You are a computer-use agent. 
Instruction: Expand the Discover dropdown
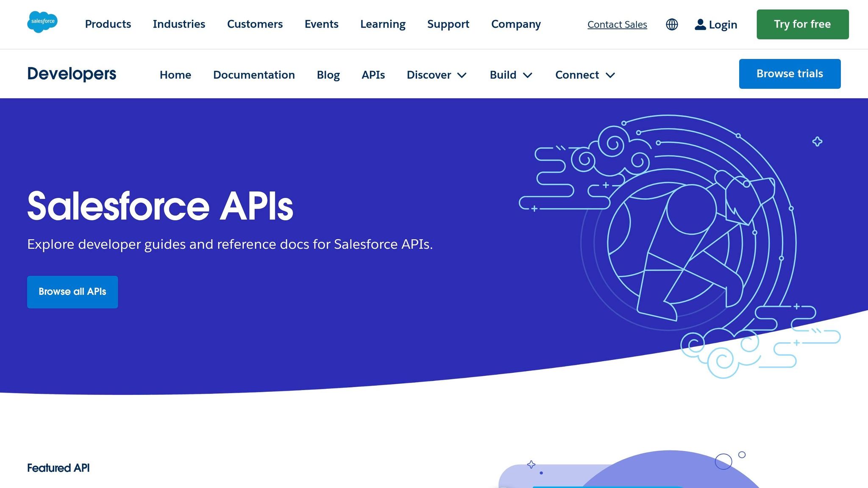437,75
